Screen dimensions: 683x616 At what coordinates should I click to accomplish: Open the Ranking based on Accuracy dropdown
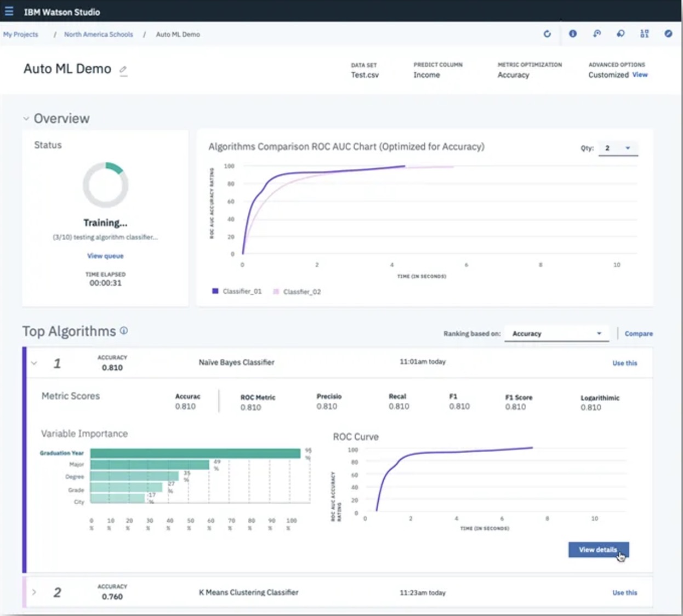pos(556,334)
